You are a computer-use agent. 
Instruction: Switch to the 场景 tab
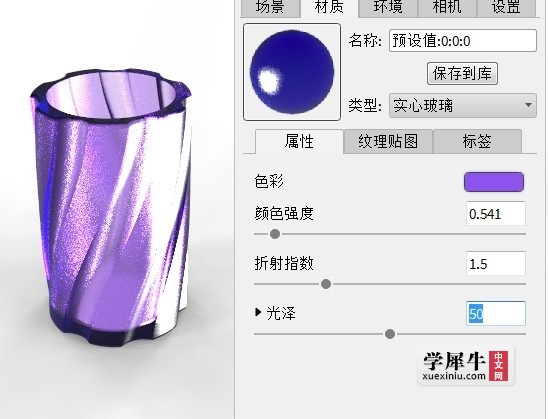coord(270,8)
